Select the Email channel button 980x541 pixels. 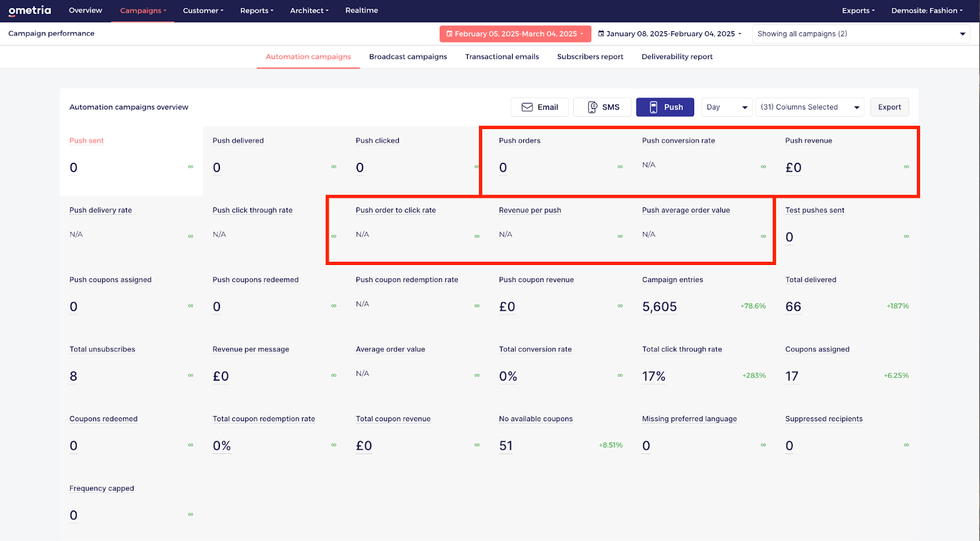540,107
